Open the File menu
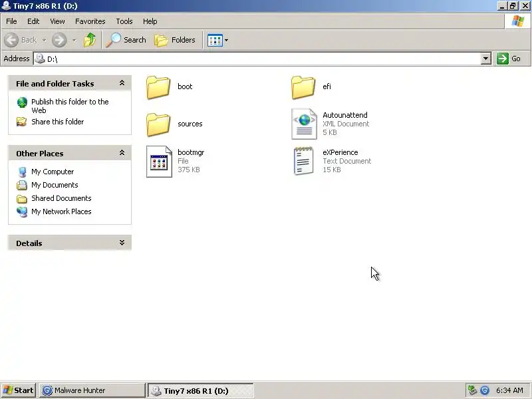 [x=11, y=21]
